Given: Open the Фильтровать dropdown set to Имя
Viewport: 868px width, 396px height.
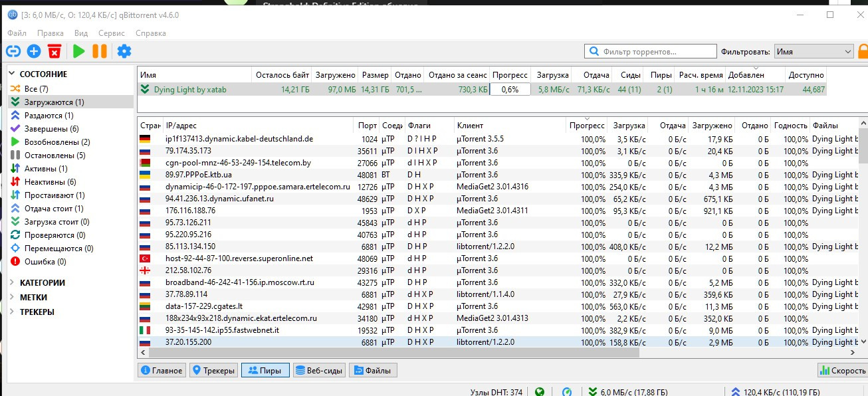Looking at the screenshot, I should [x=814, y=51].
